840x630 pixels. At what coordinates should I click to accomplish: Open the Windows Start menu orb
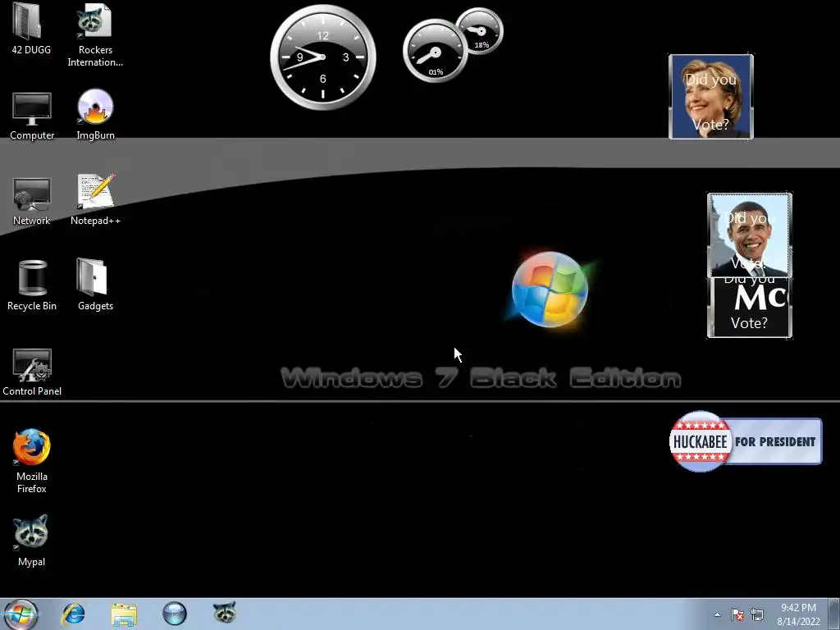[x=21, y=614]
